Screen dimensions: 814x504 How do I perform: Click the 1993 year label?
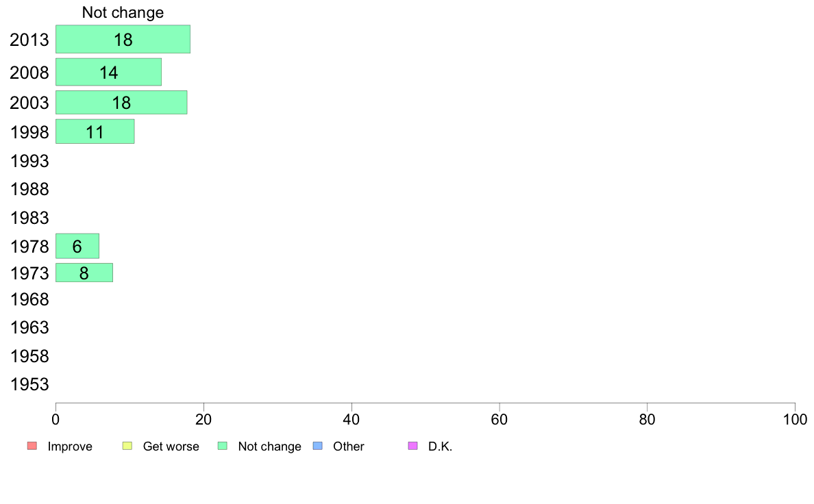[x=29, y=162]
